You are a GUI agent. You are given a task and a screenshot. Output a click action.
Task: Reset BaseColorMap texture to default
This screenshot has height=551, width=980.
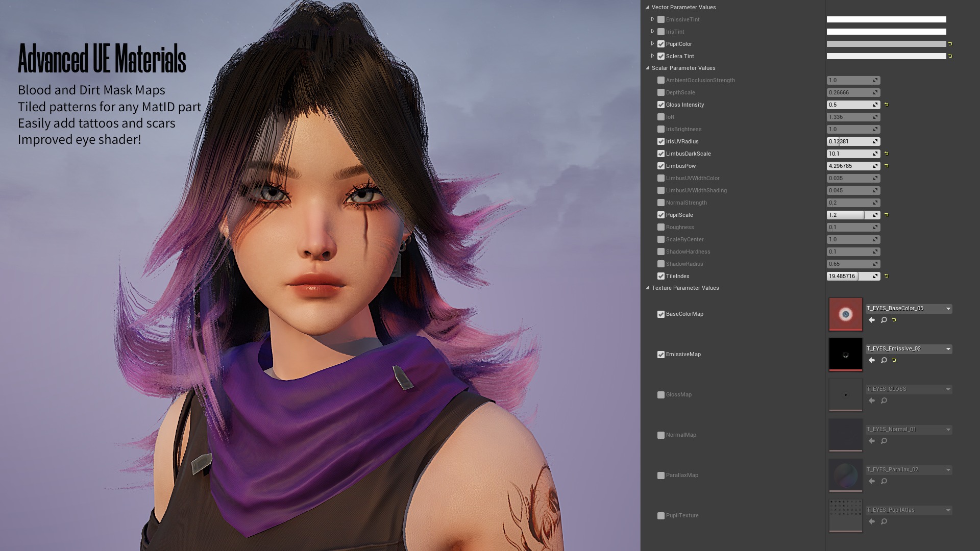(x=894, y=320)
